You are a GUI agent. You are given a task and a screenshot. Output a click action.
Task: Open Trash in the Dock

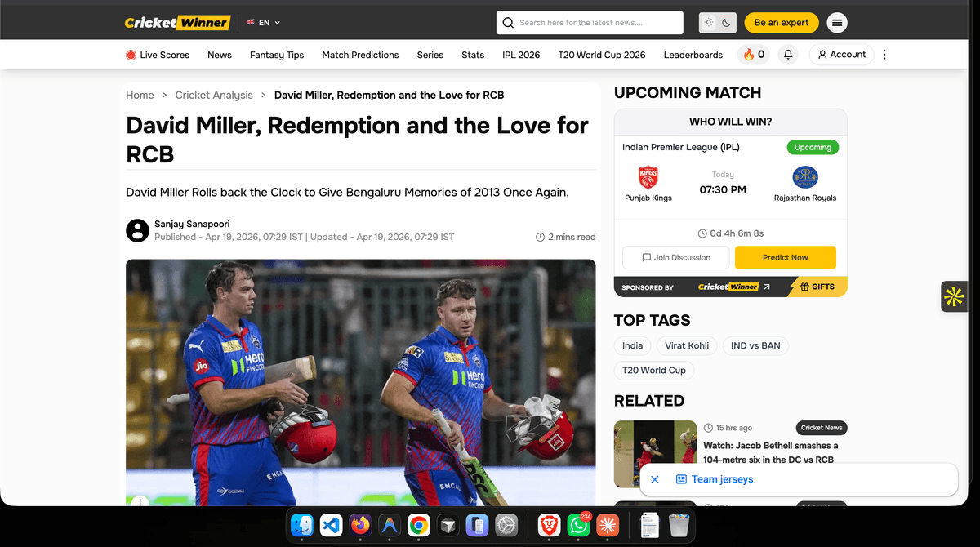tap(679, 525)
